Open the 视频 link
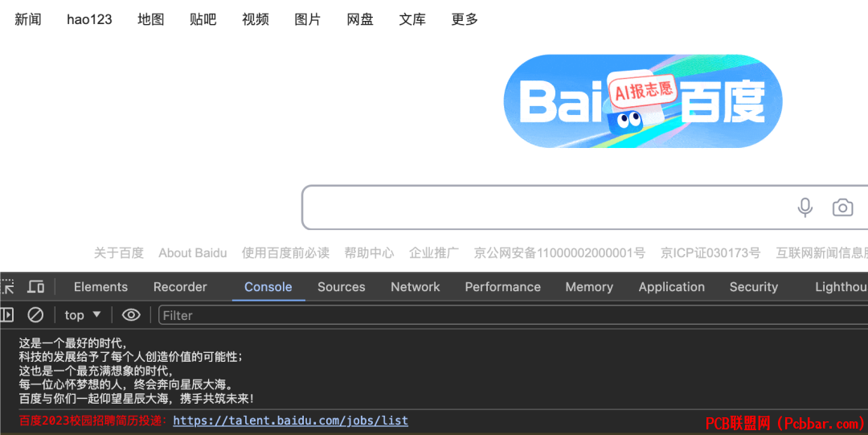 (256, 19)
